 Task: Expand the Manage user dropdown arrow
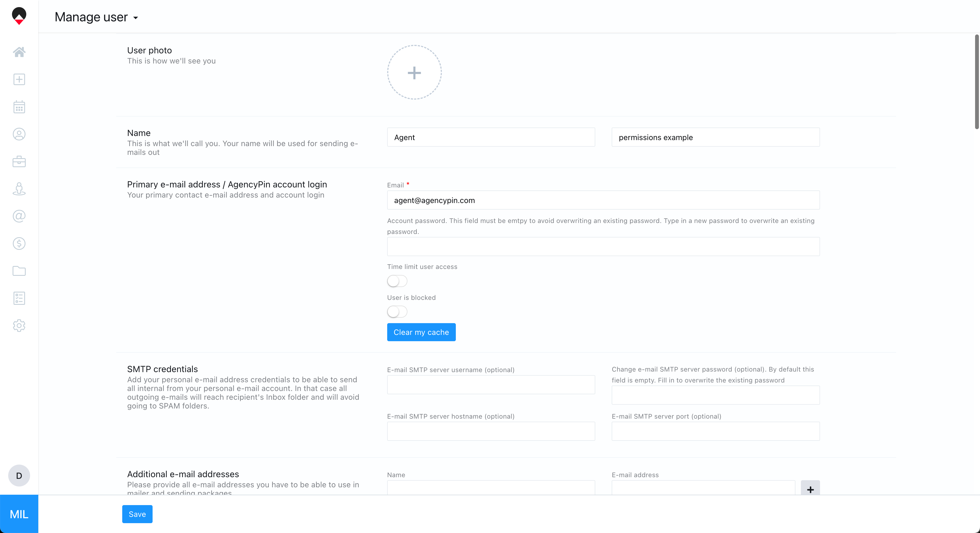[x=135, y=18]
